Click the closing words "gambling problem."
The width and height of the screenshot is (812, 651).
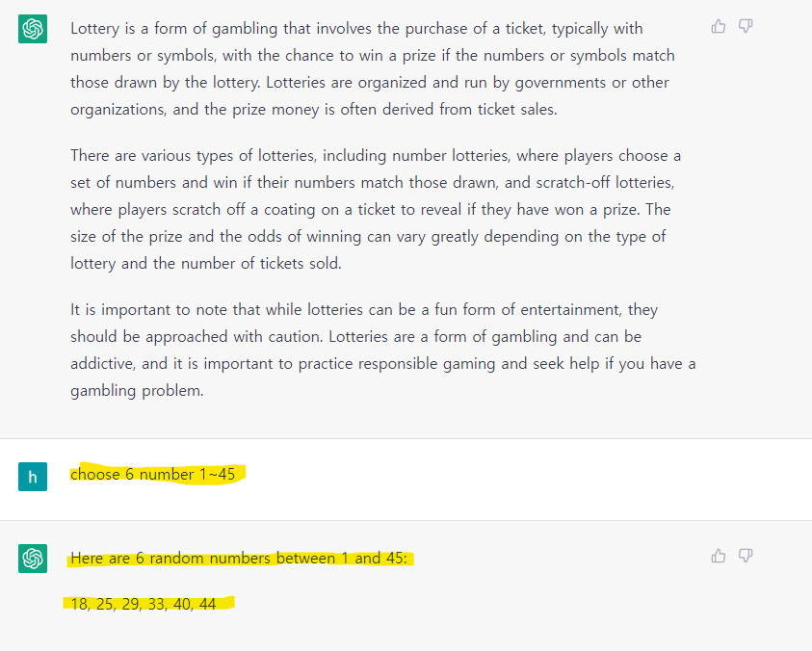[137, 390]
